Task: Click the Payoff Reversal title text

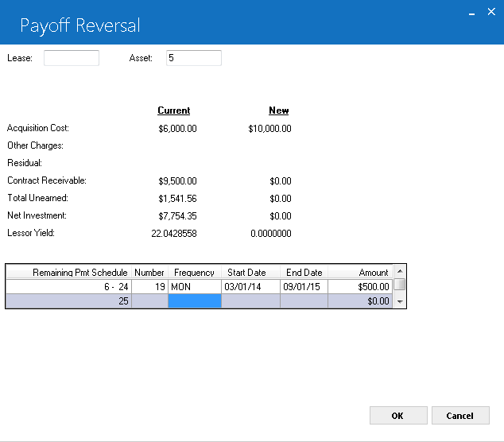Action: click(x=80, y=25)
